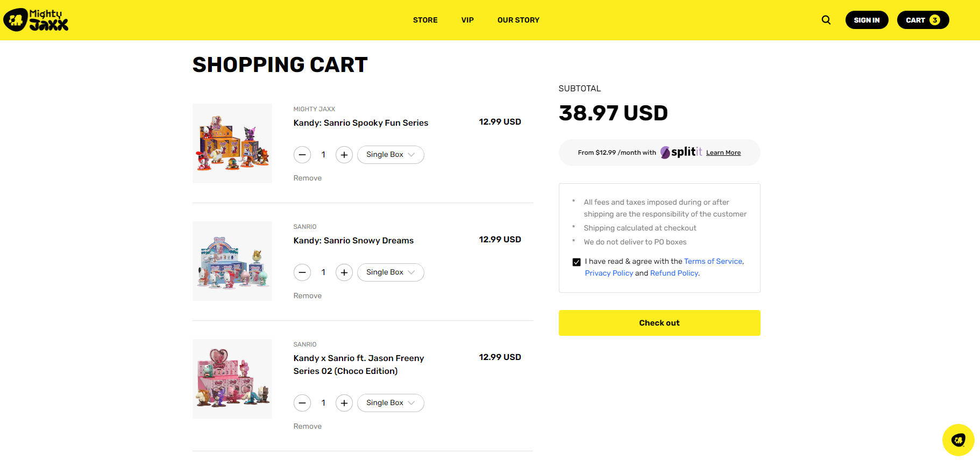Viewport: 980px width, 461px height.
Task: Click the SIGN IN button
Action: (867, 20)
